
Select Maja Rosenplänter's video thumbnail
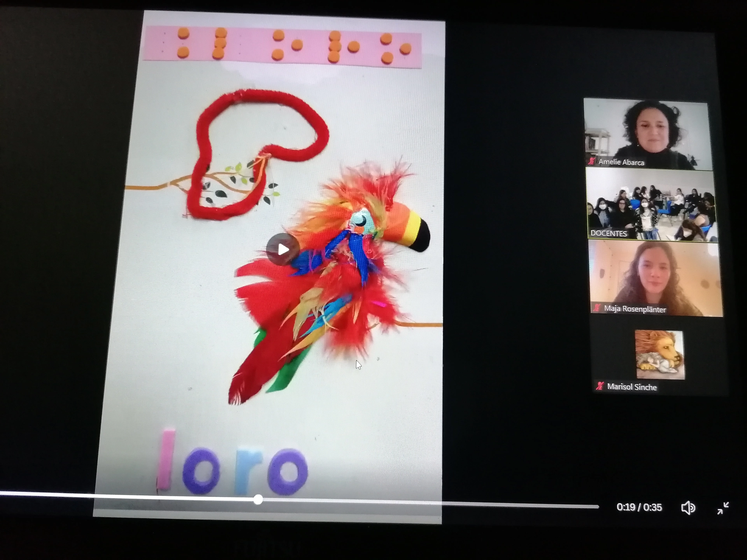coord(656,276)
